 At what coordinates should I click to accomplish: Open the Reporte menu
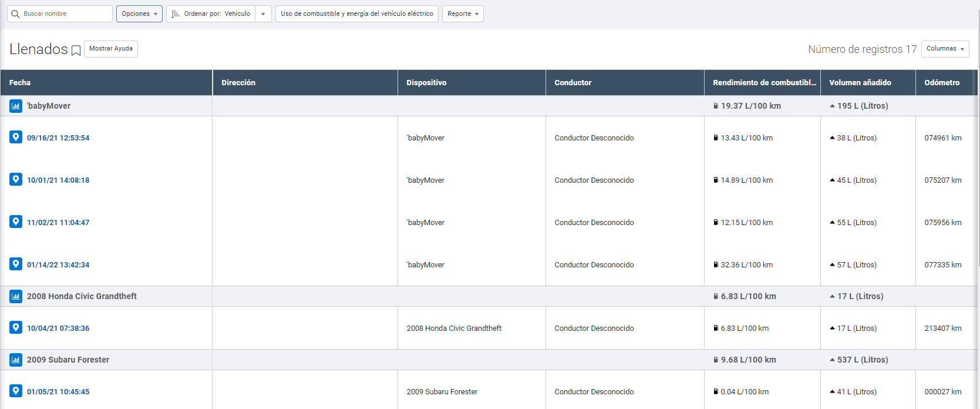[463, 14]
